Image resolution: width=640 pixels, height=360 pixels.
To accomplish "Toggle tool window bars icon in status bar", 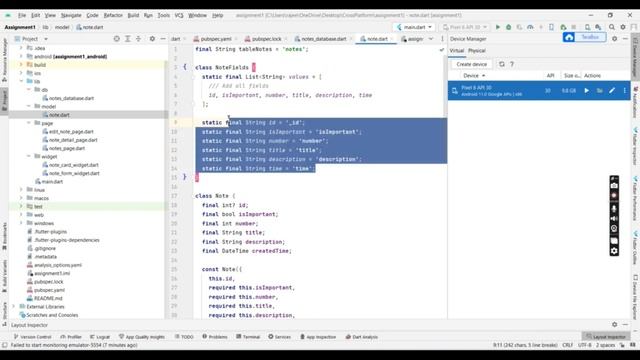I will (4, 345).
